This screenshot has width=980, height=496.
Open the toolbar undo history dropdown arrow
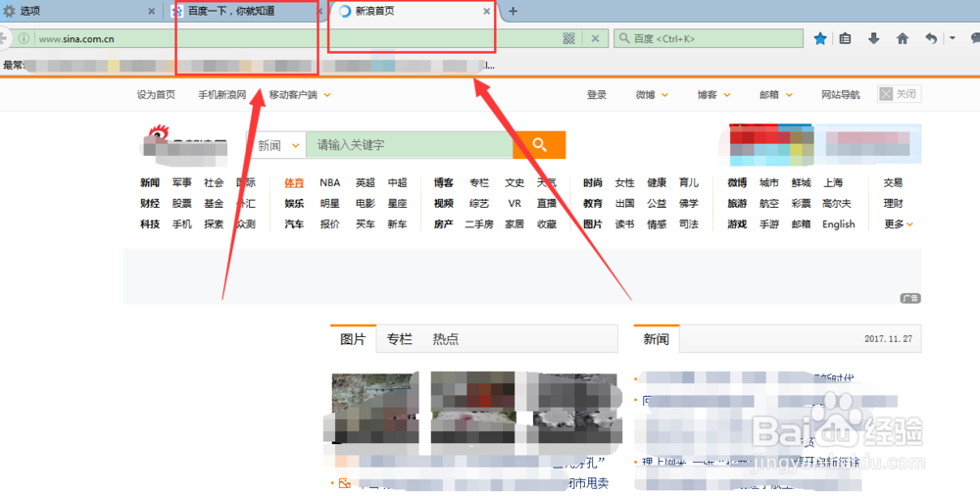pos(953,39)
